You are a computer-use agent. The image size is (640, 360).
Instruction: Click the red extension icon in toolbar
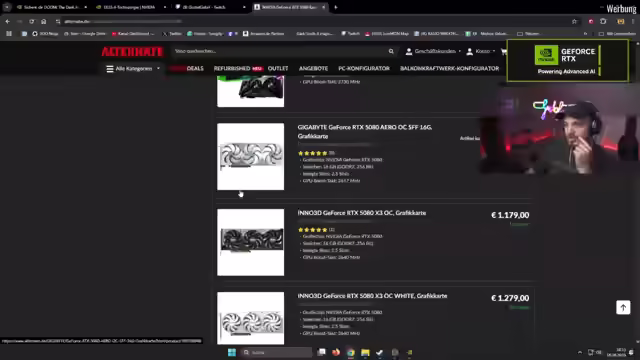[x=591, y=21]
